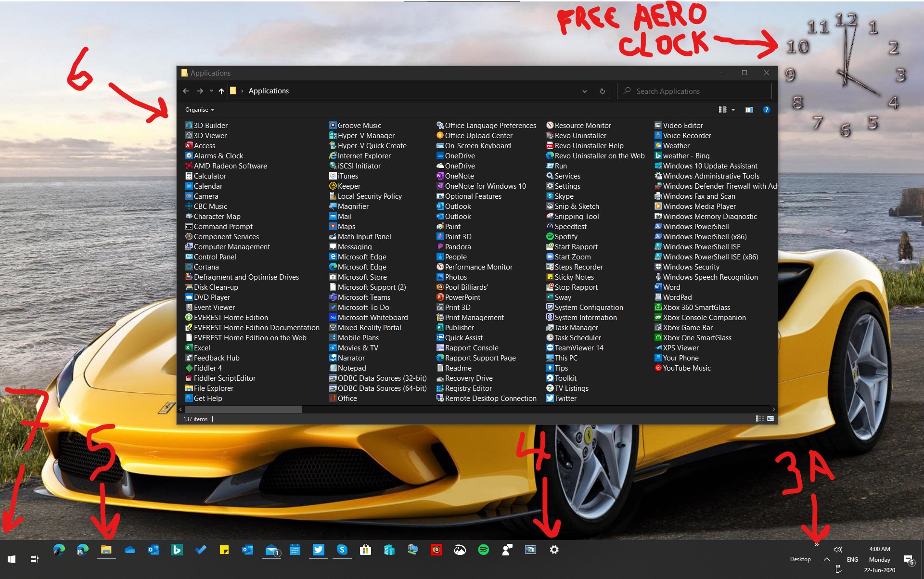Go back in Applications window
Viewport: 924px width, 579px height.
[x=186, y=91]
